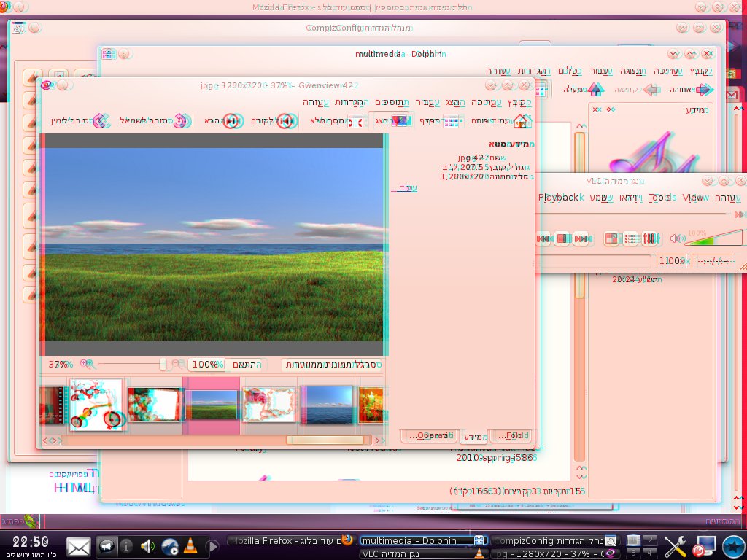This screenshot has width=747, height=560.
Task: Set zoom to 100% button in Gwenview
Action: (x=205, y=365)
